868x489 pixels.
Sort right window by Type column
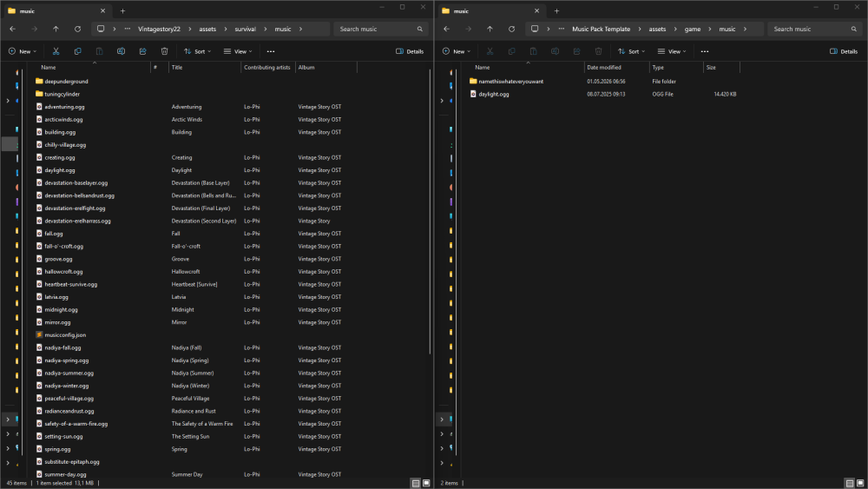click(x=676, y=68)
